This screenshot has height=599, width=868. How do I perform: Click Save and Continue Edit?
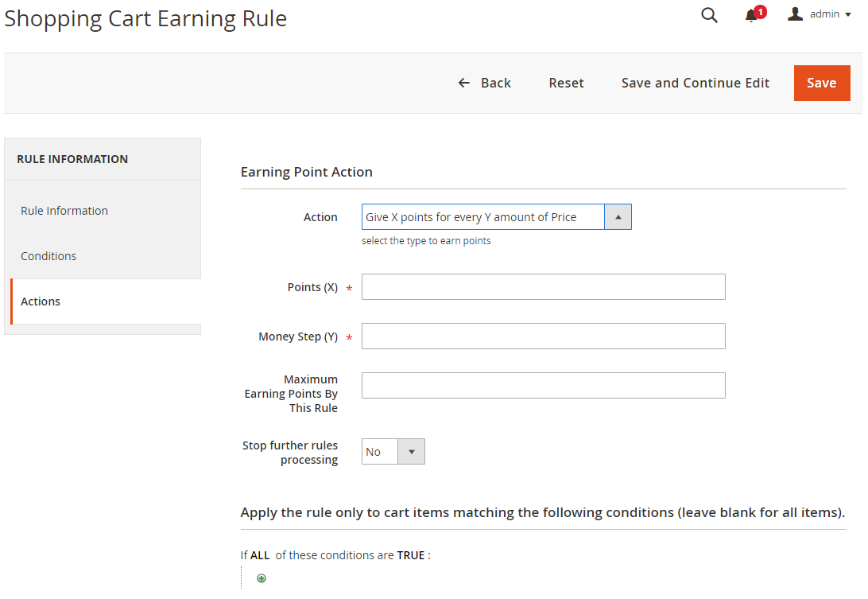point(695,83)
